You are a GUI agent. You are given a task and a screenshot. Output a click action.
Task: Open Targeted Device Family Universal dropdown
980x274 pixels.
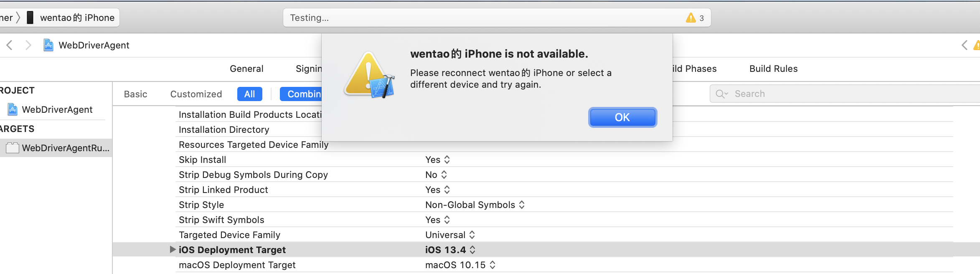(450, 235)
